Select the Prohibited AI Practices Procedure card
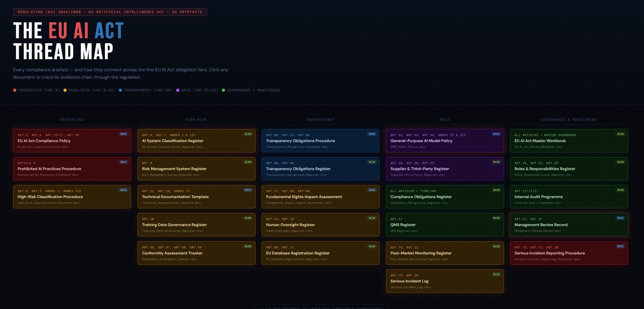 click(x=72, y=169)
